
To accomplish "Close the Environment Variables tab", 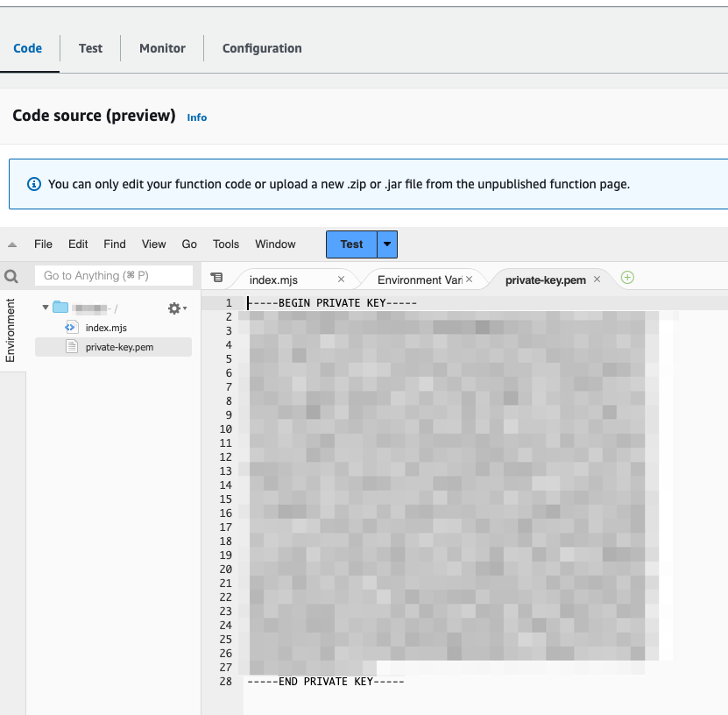I will coord(470,279).
